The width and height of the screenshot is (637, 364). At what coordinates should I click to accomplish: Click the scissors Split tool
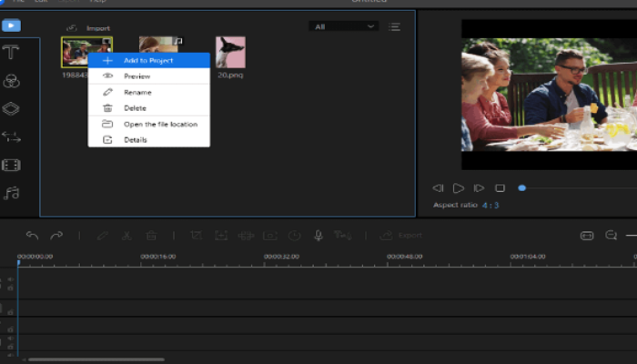(126, 235)
